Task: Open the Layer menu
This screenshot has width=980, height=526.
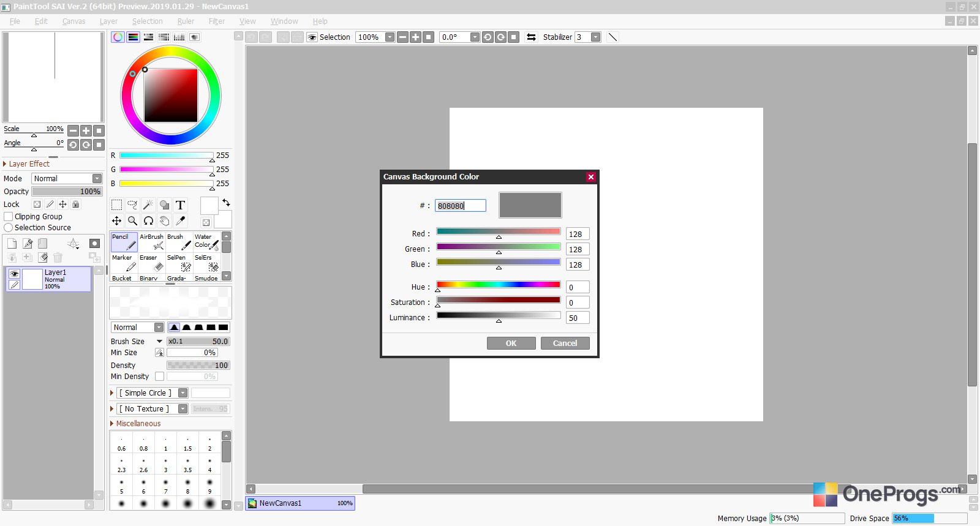Action: [x=108, y=21]
